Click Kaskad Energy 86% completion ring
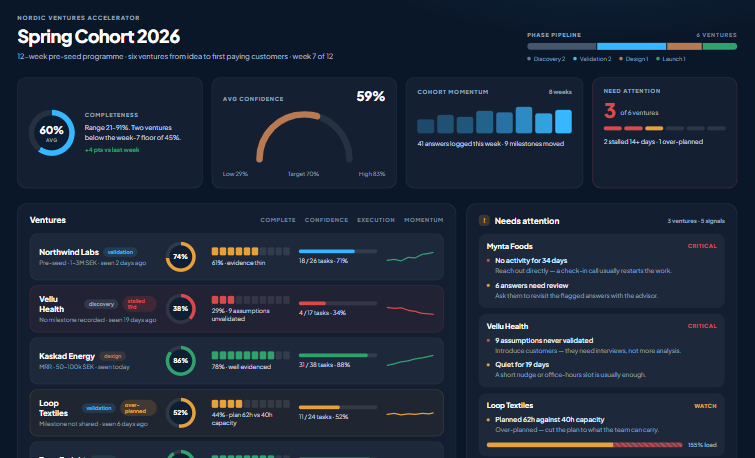Image resolution: width=755 pixels, height=458 pixels. (x=181, y=361)
